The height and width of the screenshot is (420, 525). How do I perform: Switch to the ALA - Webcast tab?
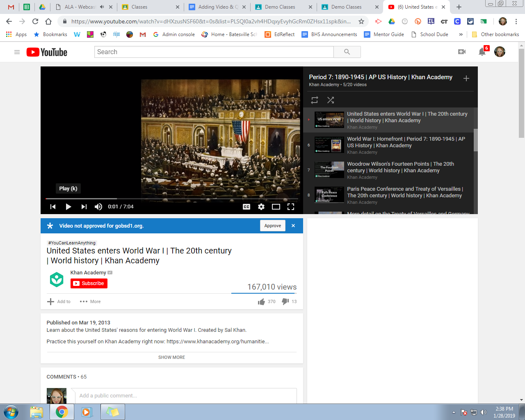point(83,7)
